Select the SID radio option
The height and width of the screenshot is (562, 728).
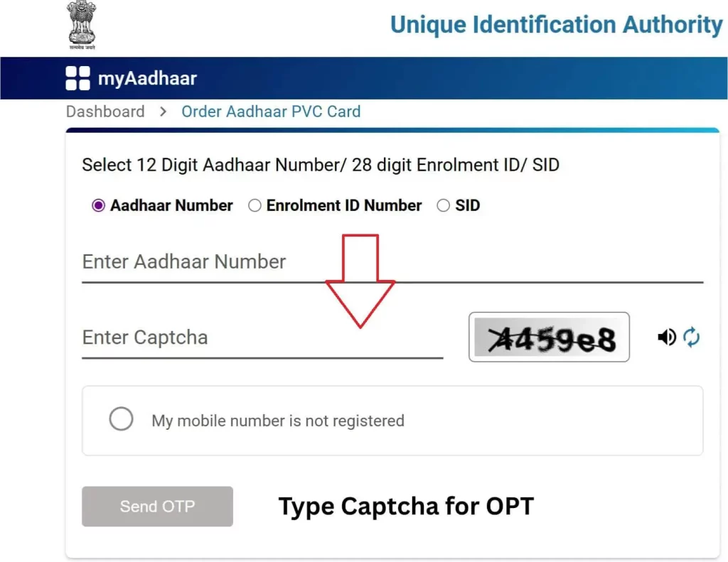[443, 205]
